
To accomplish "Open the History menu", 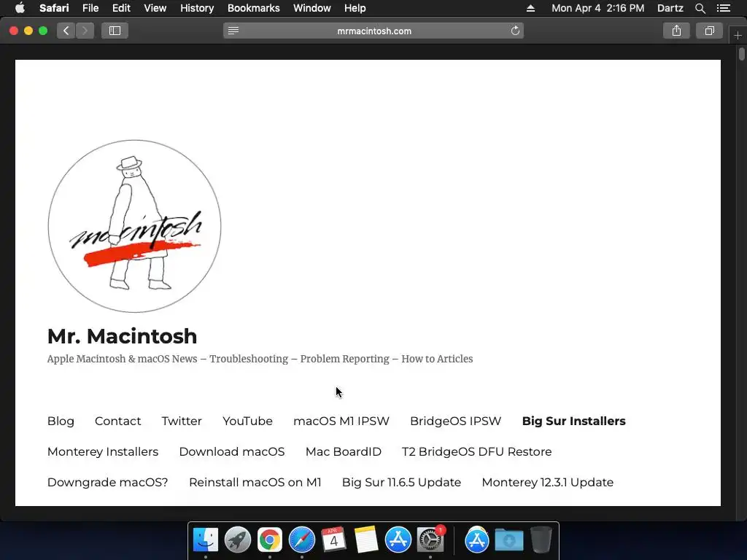I will tap(197, 8).
